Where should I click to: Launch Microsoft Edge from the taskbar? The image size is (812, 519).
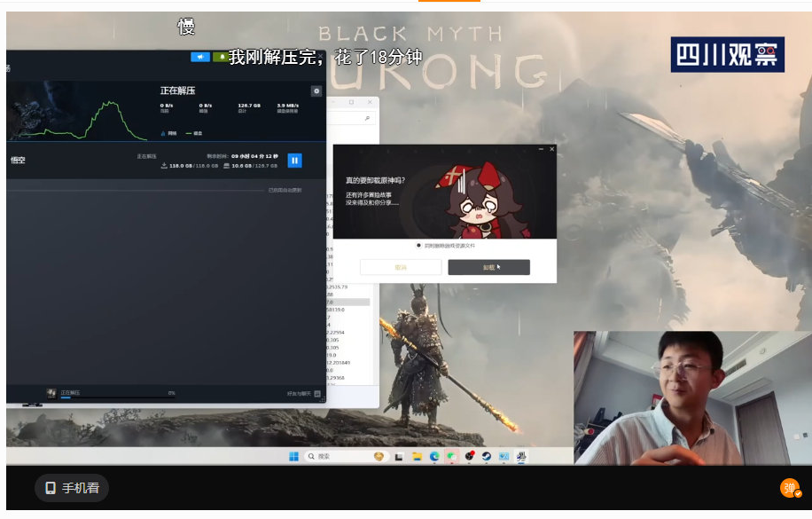pos(434,456)
